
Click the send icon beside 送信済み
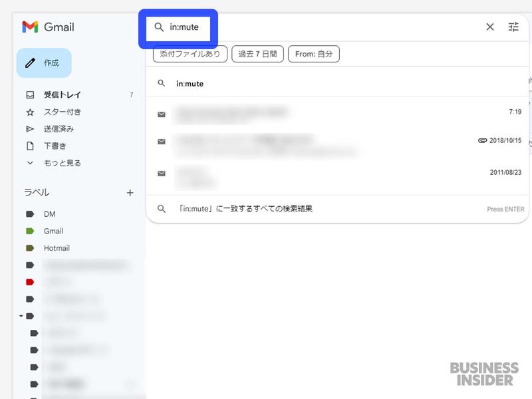coord(29,128)
